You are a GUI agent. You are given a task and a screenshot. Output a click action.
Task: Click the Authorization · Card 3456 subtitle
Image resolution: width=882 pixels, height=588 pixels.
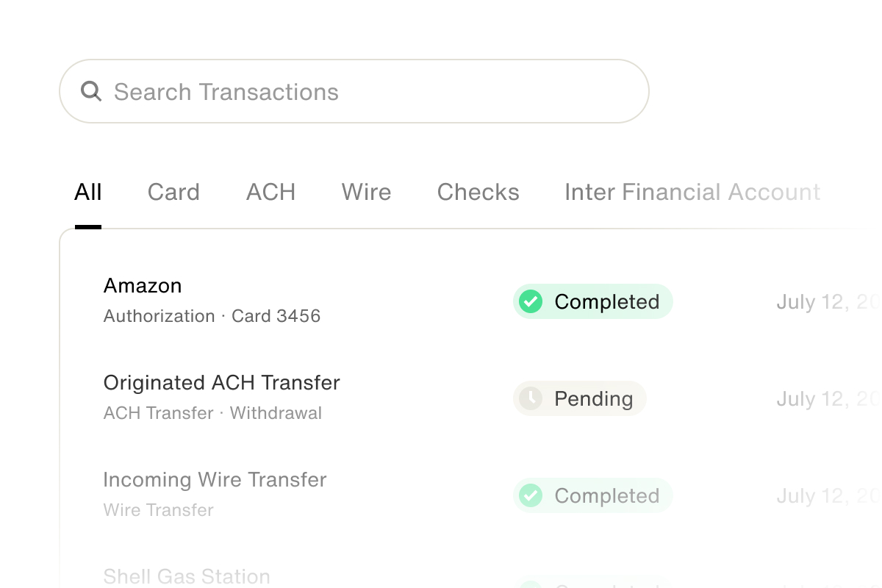coord(212,316)
